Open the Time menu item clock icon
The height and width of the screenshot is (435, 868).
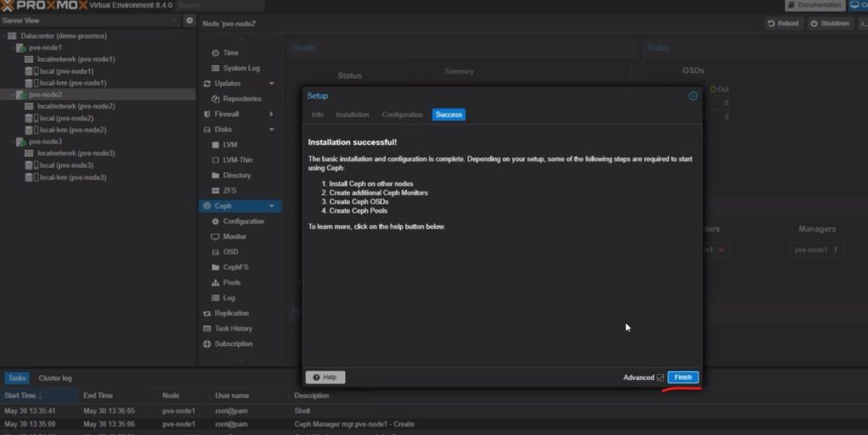point(215,53)
